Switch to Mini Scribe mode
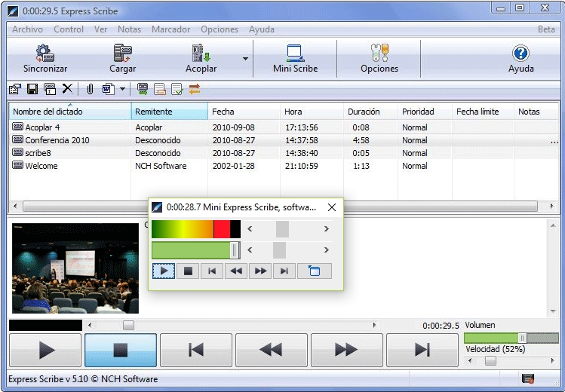The height and width of the screenshot is (392, 565). [295, 59]
